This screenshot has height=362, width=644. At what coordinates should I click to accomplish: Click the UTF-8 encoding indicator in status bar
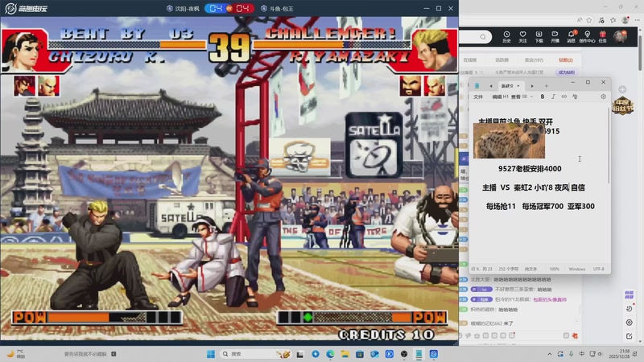click(598, 269)
